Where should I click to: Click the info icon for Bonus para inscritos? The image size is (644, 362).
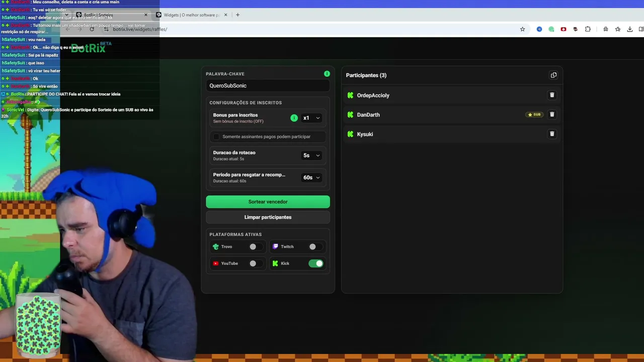point(294,118)
